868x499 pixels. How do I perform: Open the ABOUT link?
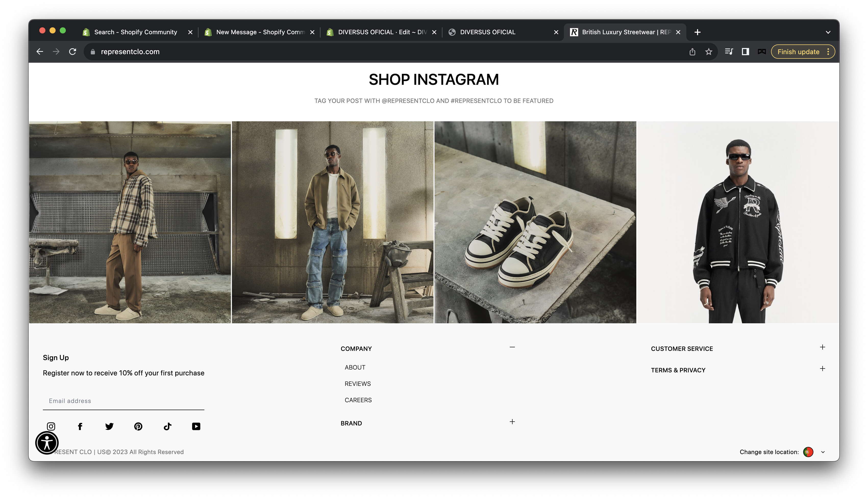click(x=355, y=367)
